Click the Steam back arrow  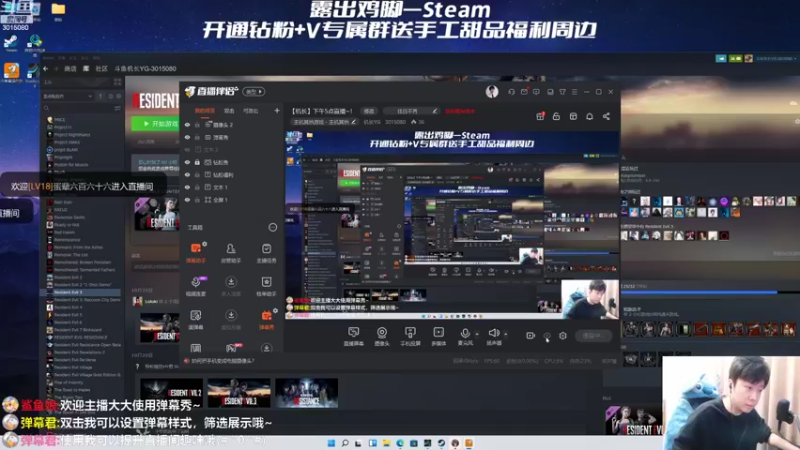tap(45, 68)
